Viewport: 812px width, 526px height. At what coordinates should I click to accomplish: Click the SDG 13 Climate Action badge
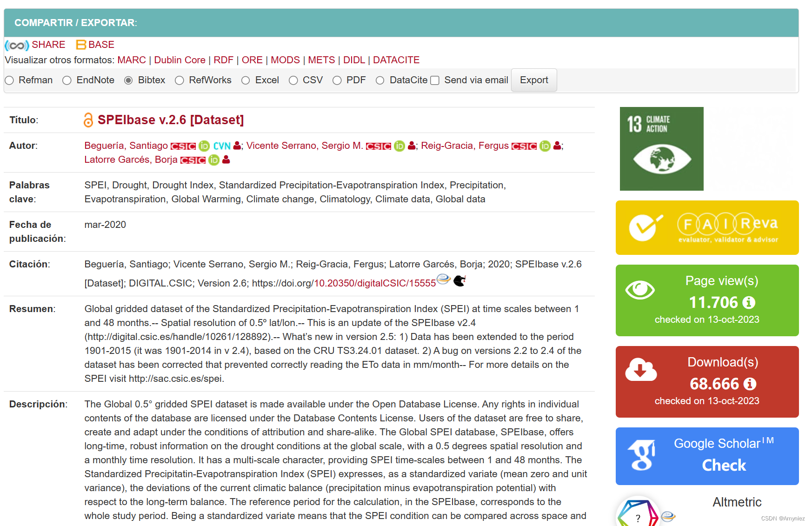click(661, 148)
